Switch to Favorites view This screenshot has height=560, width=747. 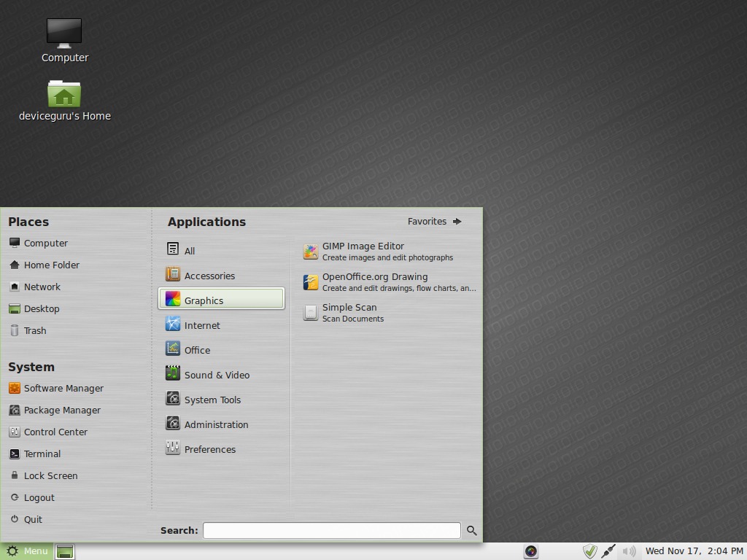[435, 222]
